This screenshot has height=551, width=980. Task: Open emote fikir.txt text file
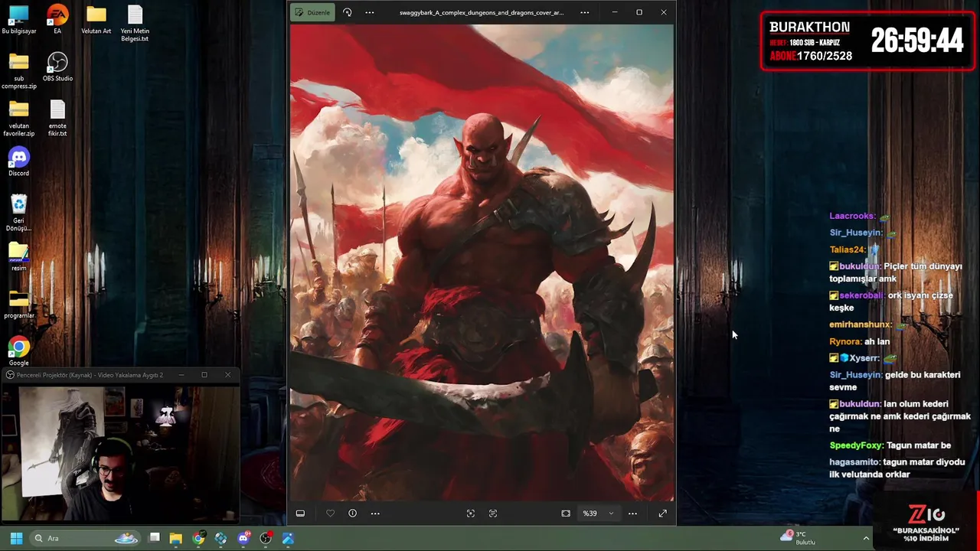57,119
